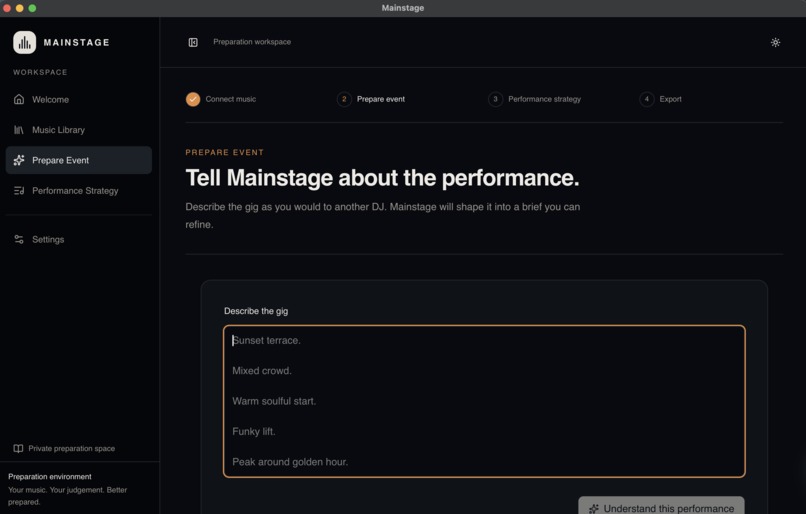Click the MAINSTAGE brand name
Viewport: 806px width, 514px height.
[x=77, y=42]
